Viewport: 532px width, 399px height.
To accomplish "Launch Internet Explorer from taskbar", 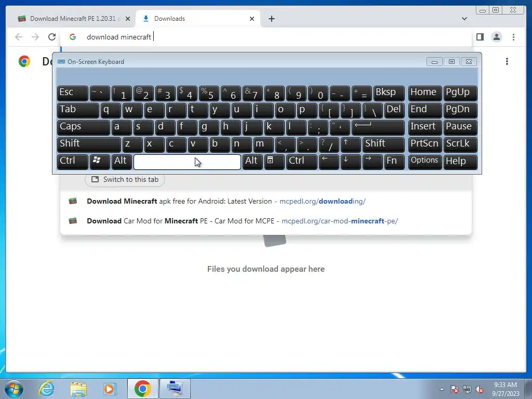I will (46, 389).
